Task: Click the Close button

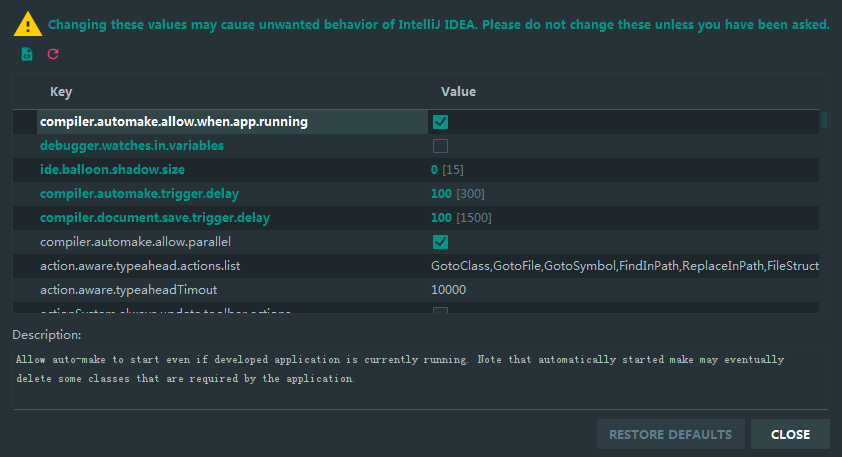Action: (790, 434)
